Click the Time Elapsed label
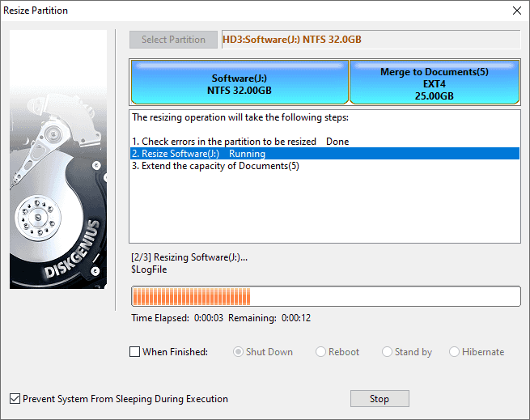 (160, 318)
